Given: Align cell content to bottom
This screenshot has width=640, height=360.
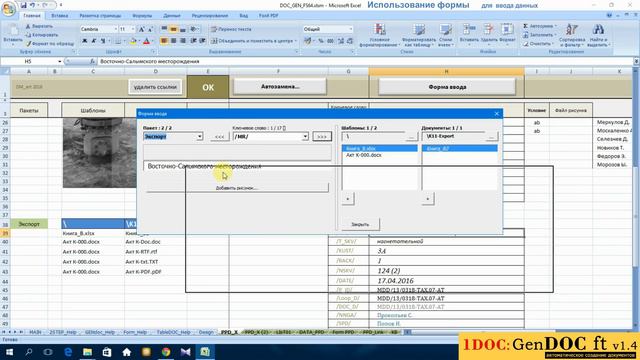Looking at the screenshot, I should tap(183, 29).
